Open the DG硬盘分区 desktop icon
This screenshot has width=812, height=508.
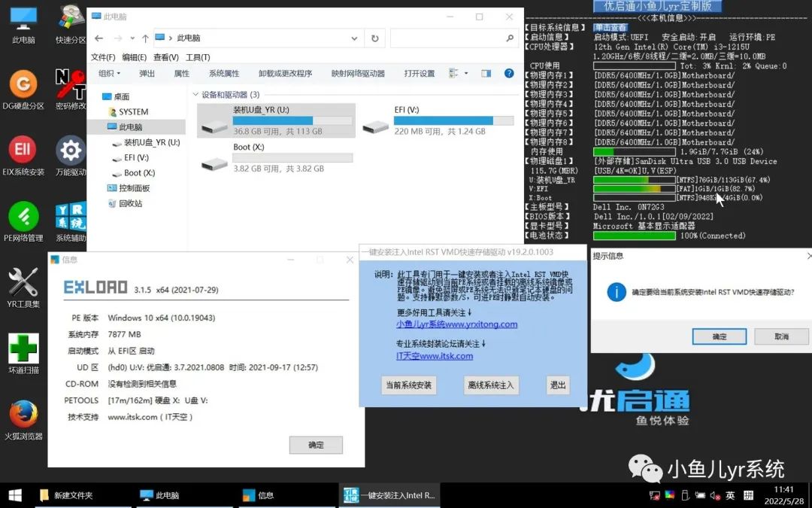coord(23,90)
